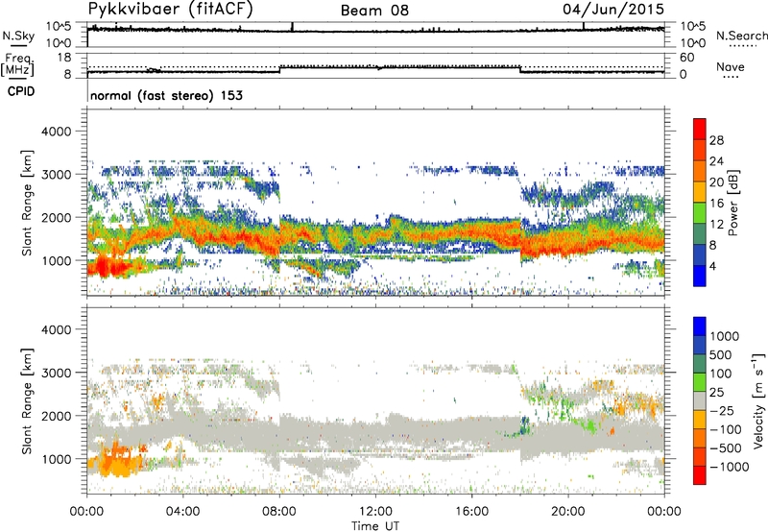Click the 12:00 time tick label
This screenshot has width=768, height=532.
click(375, 512)
